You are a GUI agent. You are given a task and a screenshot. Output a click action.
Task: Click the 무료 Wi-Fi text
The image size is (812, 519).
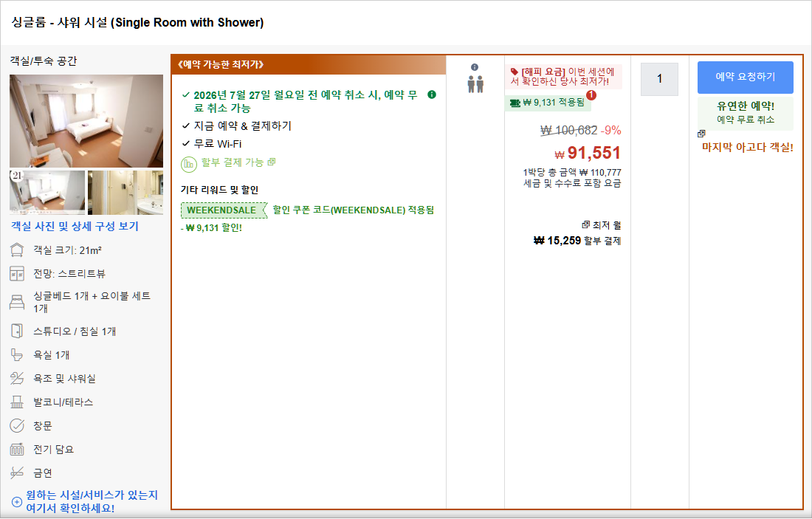click(218, 144)
